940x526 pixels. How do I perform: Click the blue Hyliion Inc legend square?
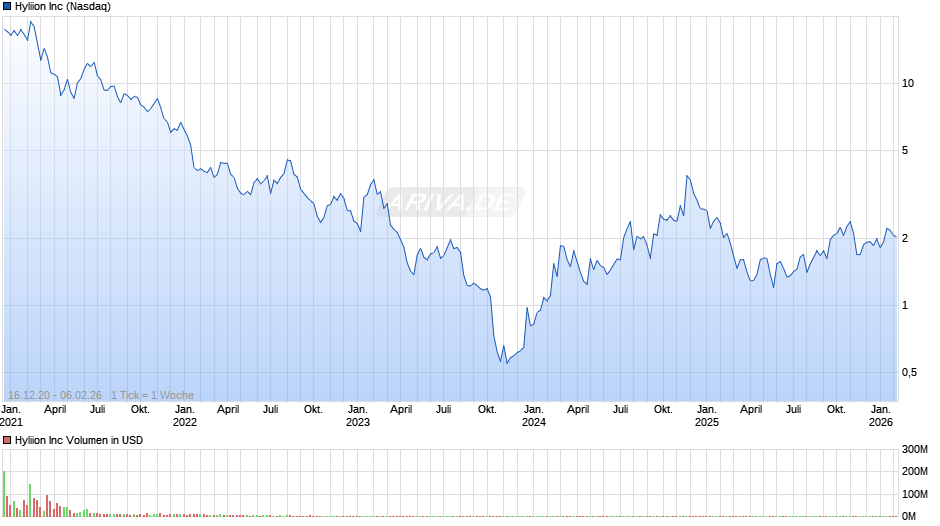pyautogui.click(x=7, y=7)
